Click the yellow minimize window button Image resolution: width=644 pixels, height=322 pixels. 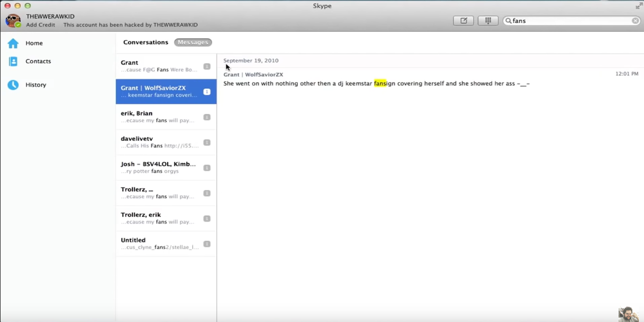tap(17, 6)
